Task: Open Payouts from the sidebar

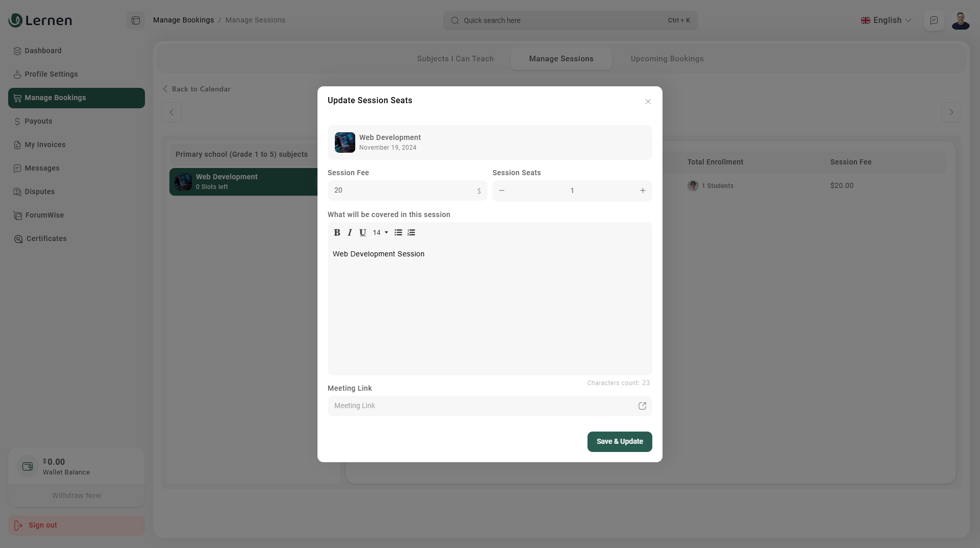Action: (38, 121)
